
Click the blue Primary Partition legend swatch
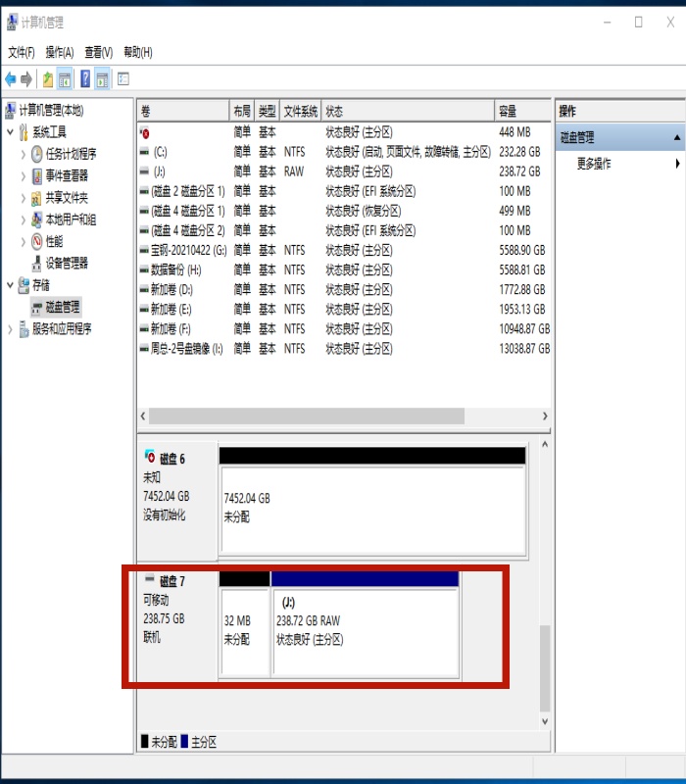(184, 741)
